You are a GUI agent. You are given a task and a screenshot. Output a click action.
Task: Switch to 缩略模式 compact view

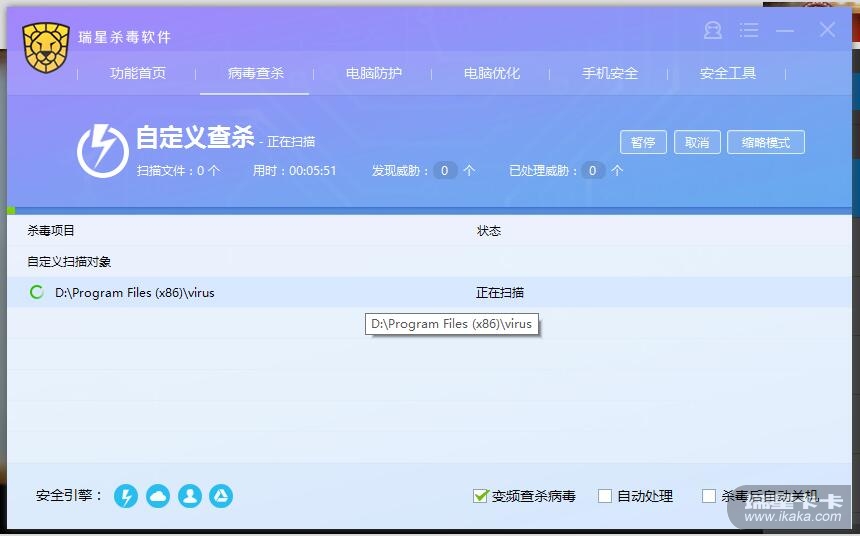(x=766, y=142)
